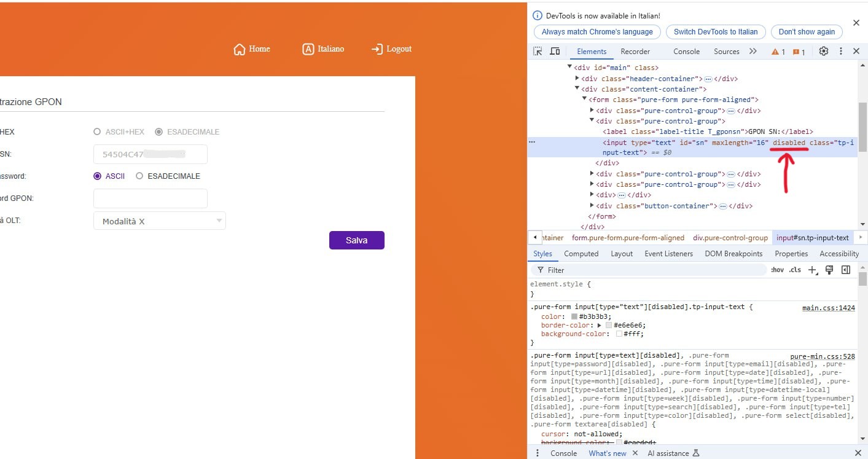Select the ASCII password radio button
Screen dimensions: 868x459
(97, 176)
